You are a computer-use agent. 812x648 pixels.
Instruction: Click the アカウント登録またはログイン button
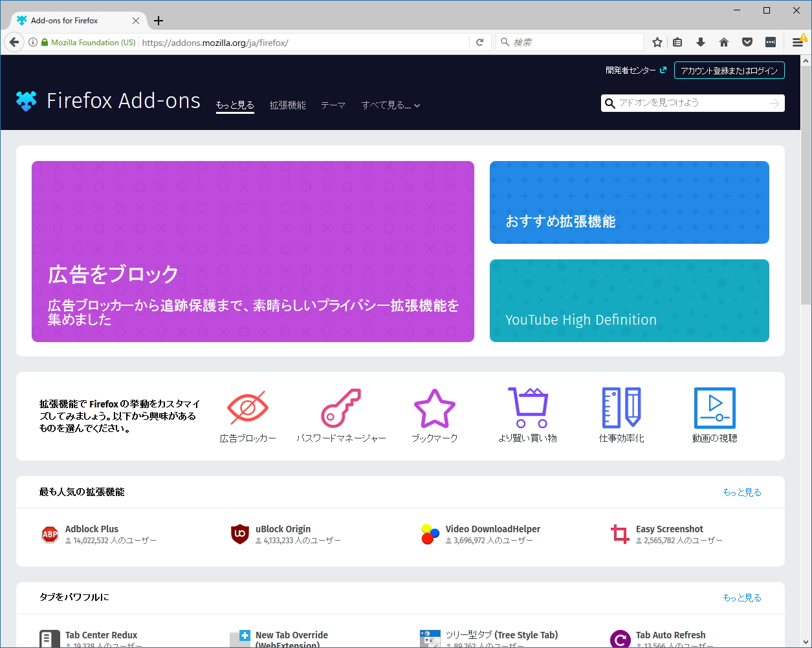tap(729, 70)
